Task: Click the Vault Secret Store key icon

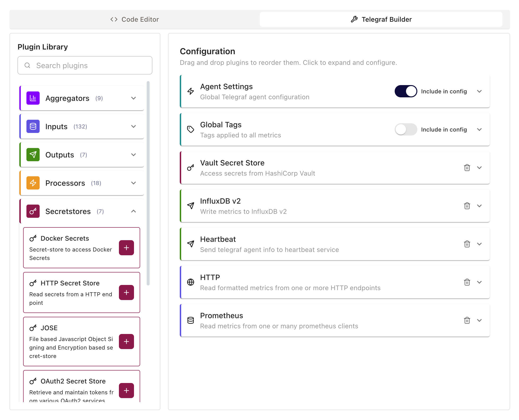Action: [191, 168]
